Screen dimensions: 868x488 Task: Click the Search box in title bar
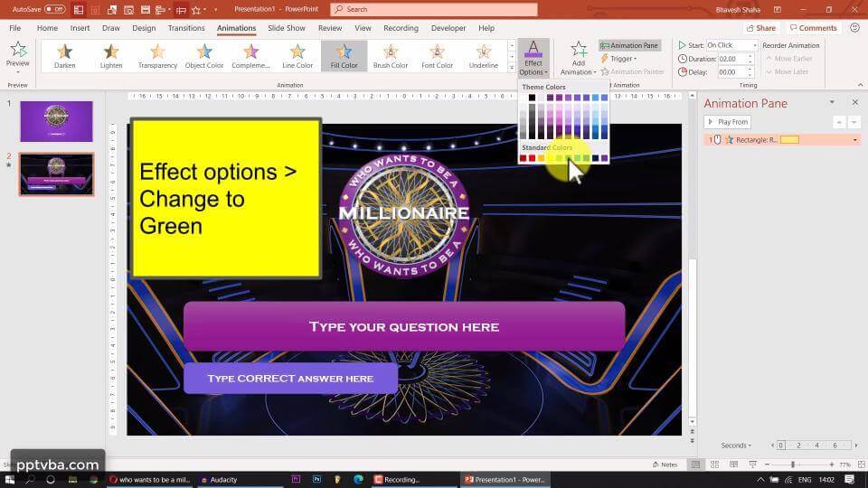point(434,9)
